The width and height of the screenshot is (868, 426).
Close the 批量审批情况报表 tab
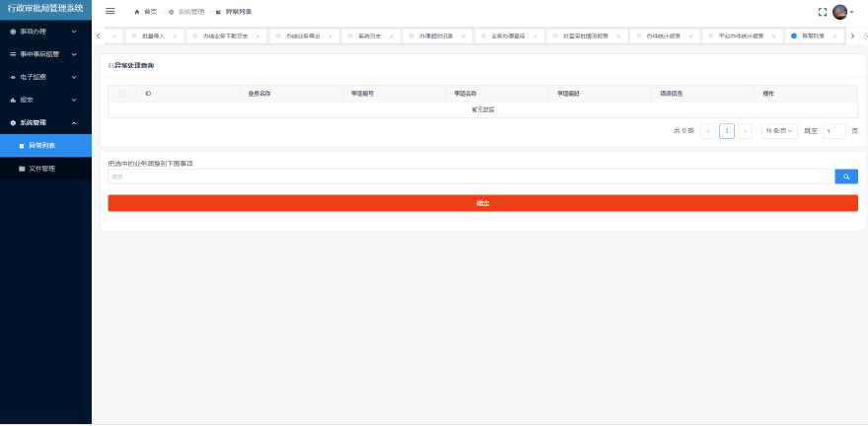pos(618,36)
